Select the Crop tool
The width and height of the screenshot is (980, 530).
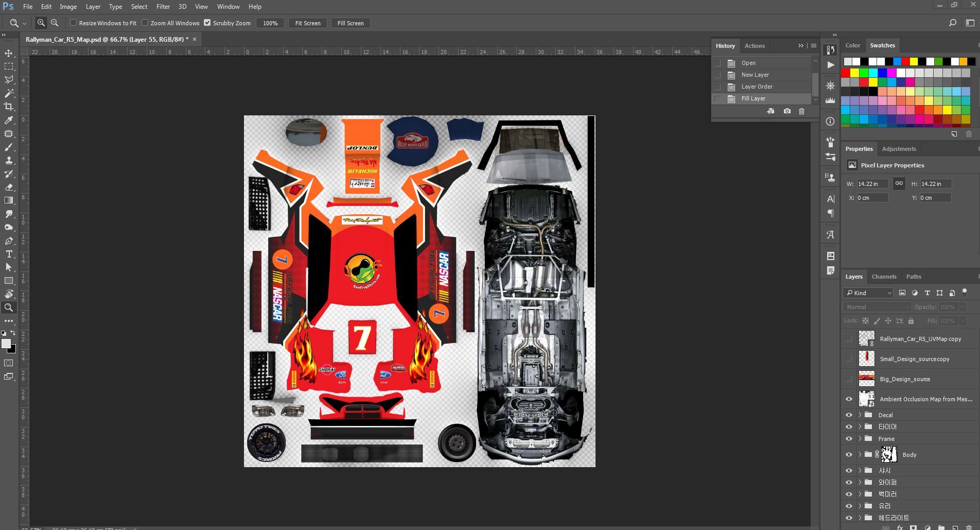click(x=9, y=107)
